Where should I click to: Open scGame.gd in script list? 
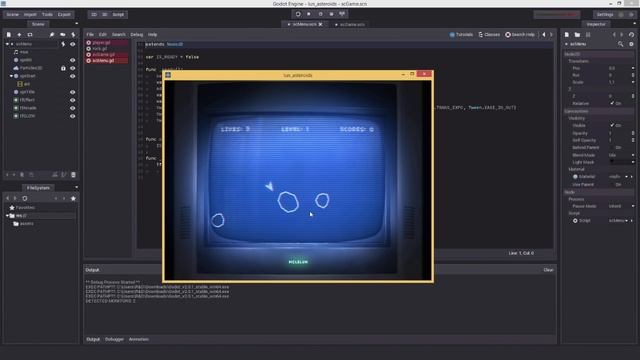[107, 54]
